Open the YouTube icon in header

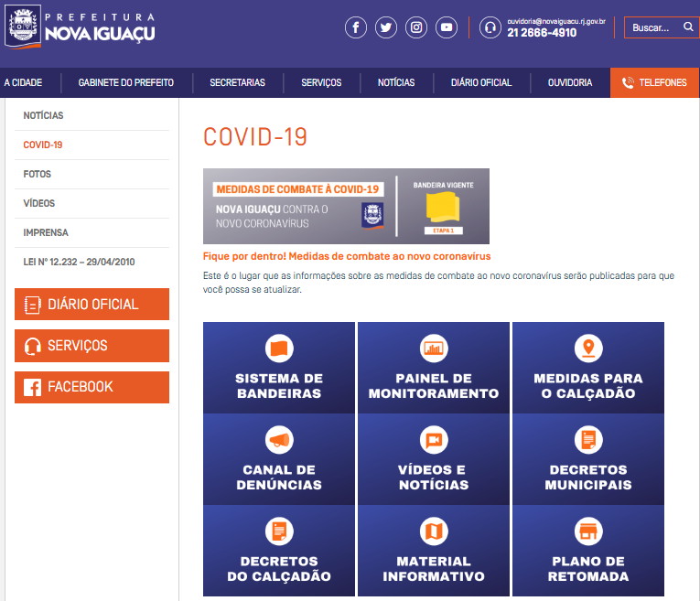(447, 27)
